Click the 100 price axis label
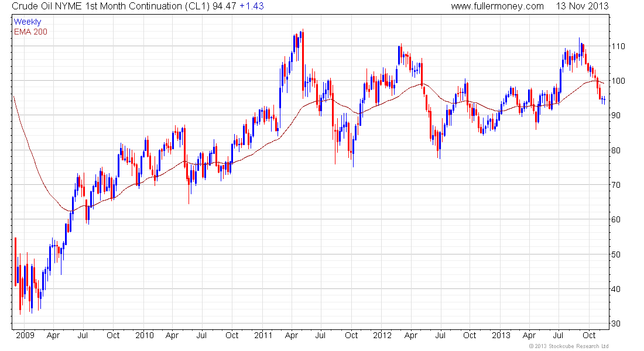The image size is (644, 351). tap(618, 81)
